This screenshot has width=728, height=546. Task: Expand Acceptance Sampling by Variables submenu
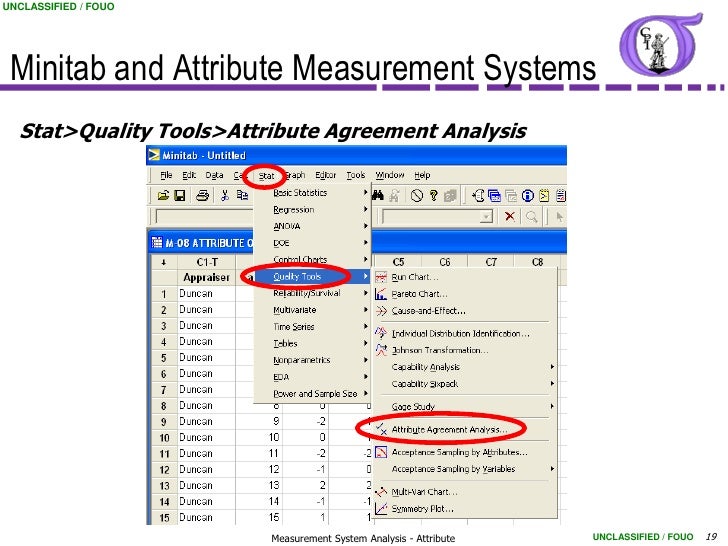click(x=465, y=469)
